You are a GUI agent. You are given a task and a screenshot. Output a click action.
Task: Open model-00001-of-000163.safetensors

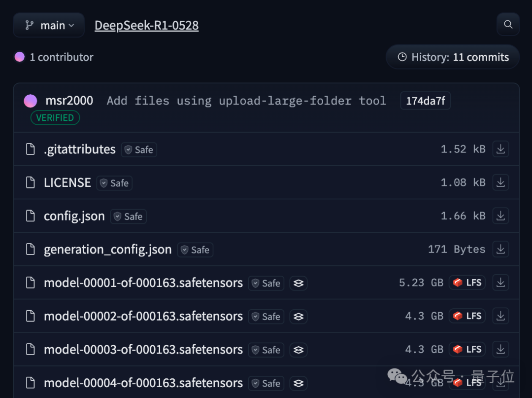143,283
